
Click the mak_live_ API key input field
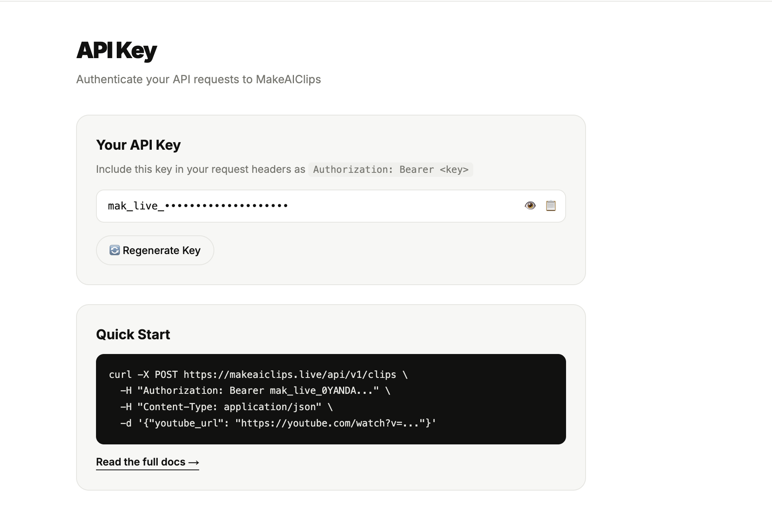tap(279, 206)
